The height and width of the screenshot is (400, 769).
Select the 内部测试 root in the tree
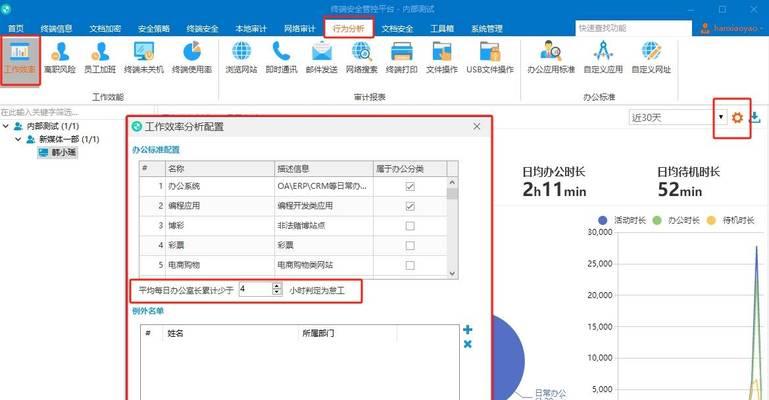coord(53,126)
